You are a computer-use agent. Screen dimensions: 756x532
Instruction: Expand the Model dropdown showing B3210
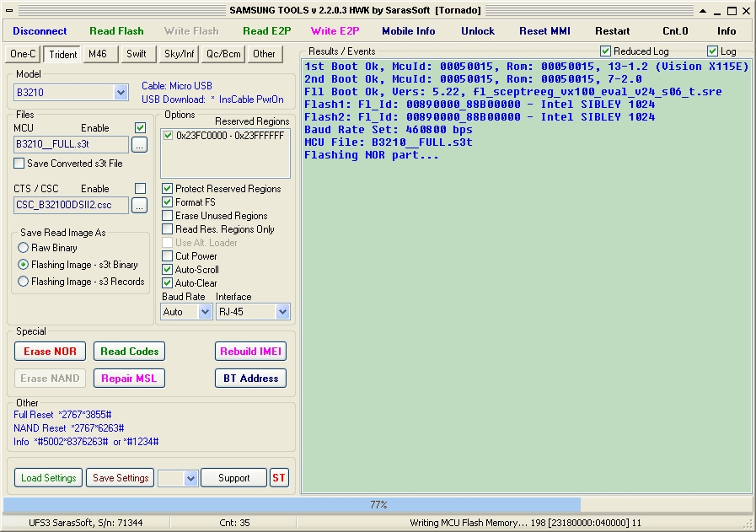pos(121,92)
